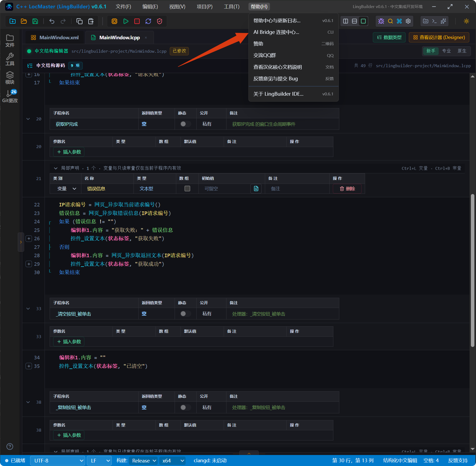
Task: Toggle 静态 switch for _清空按钮_被单击
Action: (185, 314)
